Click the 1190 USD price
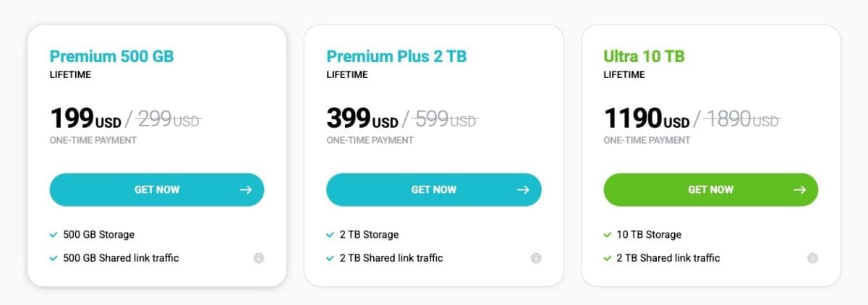Screen dimensions: 868x305 tap(647, 118)
